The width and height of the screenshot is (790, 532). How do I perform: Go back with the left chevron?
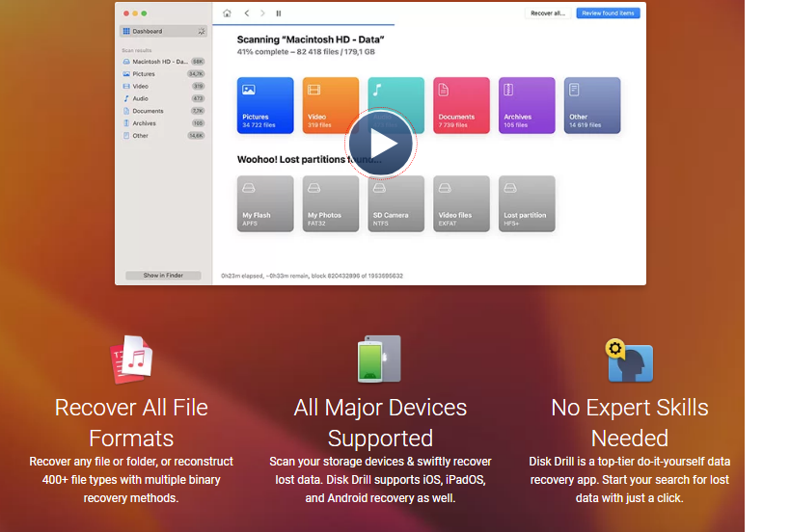247,13
